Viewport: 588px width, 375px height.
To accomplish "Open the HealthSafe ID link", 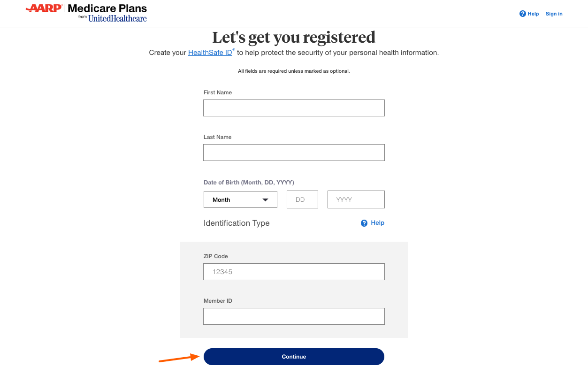I will pos(210,53).
